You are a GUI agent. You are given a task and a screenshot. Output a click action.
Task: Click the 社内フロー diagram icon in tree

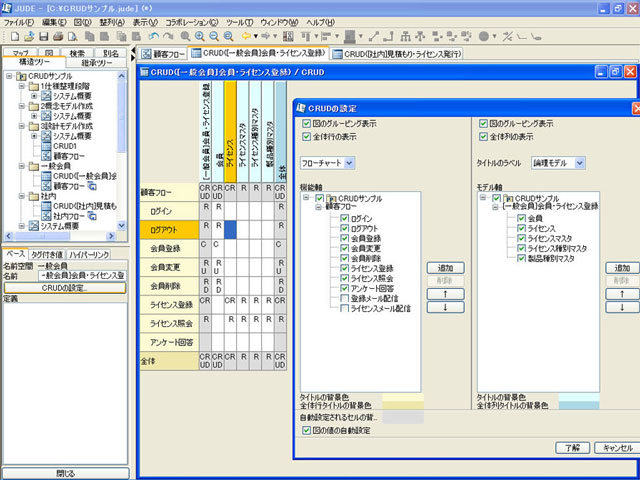pos(45,215)
